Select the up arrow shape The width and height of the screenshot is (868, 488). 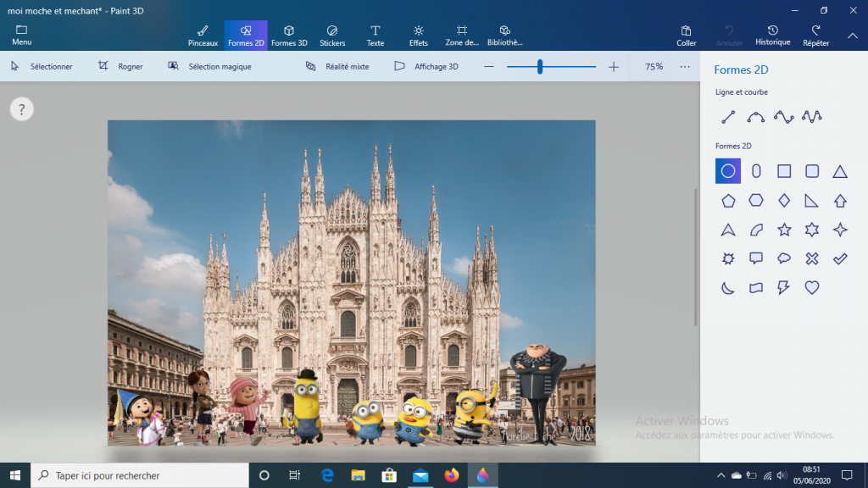click(x=840, y=201)
